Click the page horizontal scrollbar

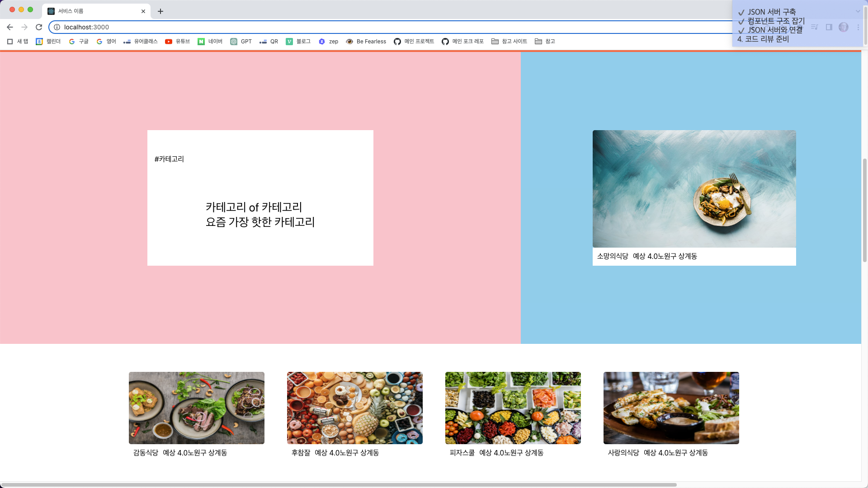(338, 485)
